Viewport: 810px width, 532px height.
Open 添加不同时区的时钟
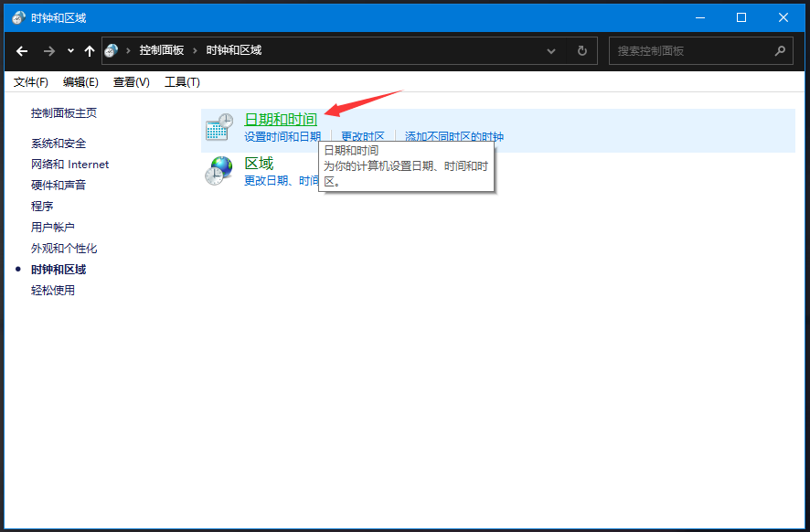click(x=452, y=134)
